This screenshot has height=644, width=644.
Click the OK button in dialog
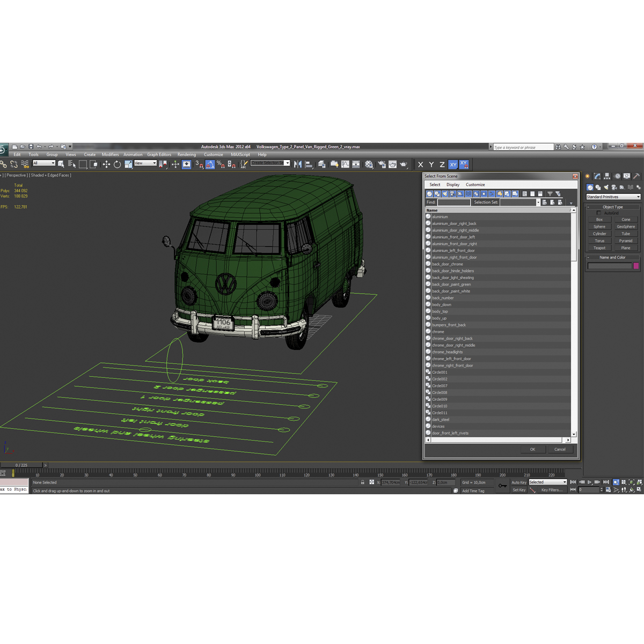tap(532, 449)
